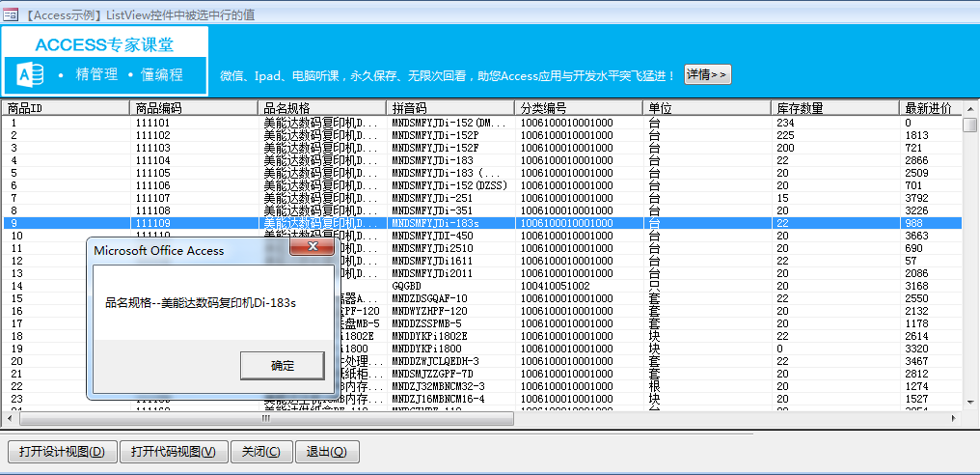This screenshot has height=475, width=980.
Task: Click the 拼音码 column header
Action: click(450, 108)
